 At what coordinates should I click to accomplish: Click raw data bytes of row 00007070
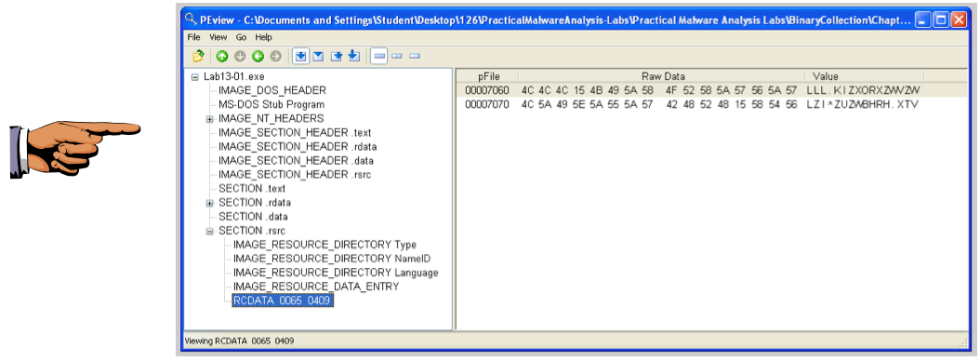[658, 104]
